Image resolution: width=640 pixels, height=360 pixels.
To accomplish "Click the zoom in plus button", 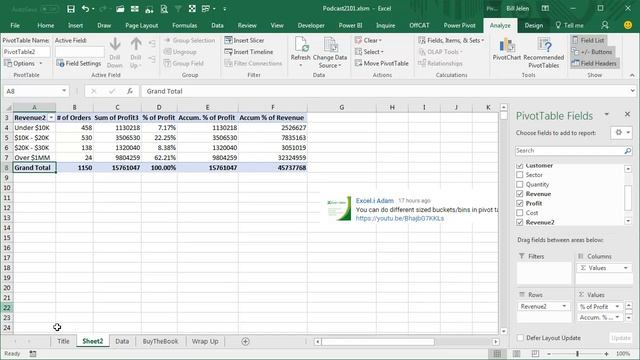I will click(607, 353).
